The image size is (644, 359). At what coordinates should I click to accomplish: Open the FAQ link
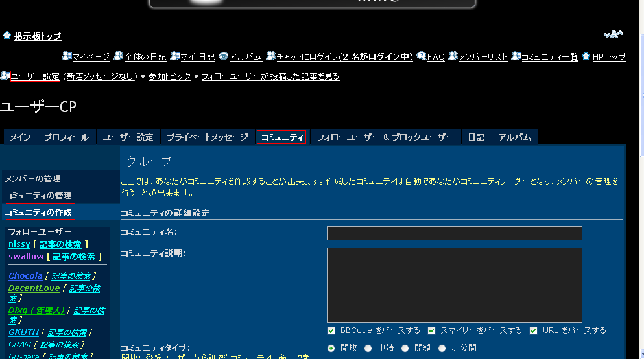436,56
